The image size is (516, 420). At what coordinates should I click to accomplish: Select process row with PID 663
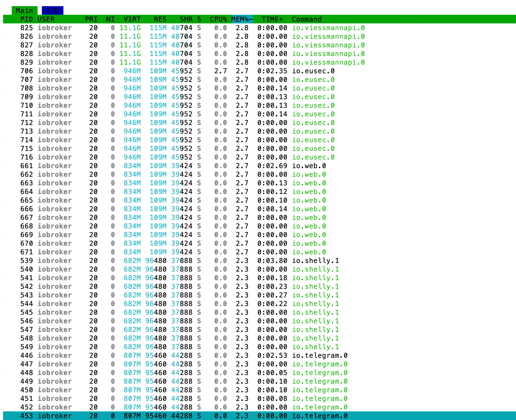coord(259,183)
